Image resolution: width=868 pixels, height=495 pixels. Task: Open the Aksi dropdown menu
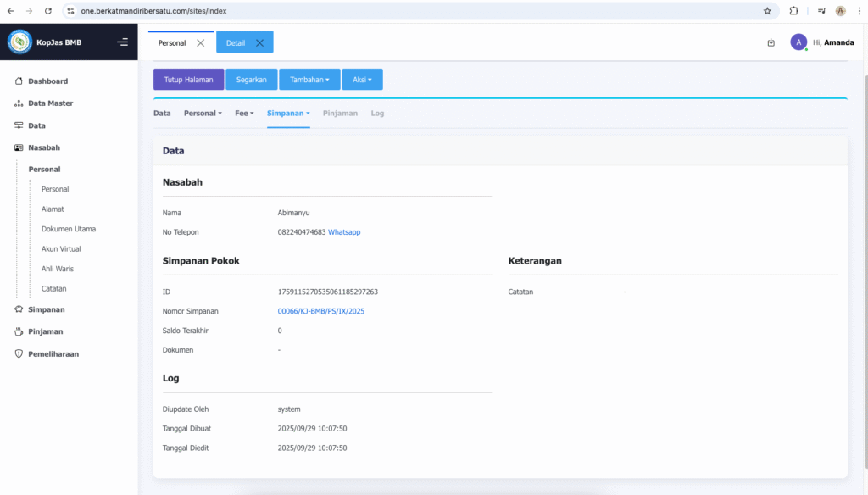362,80
